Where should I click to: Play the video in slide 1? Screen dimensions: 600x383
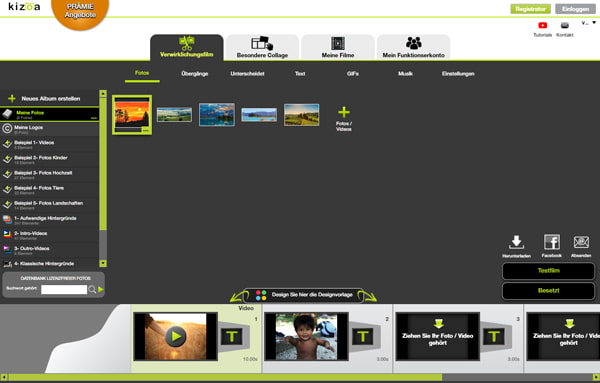click(176, 336)
